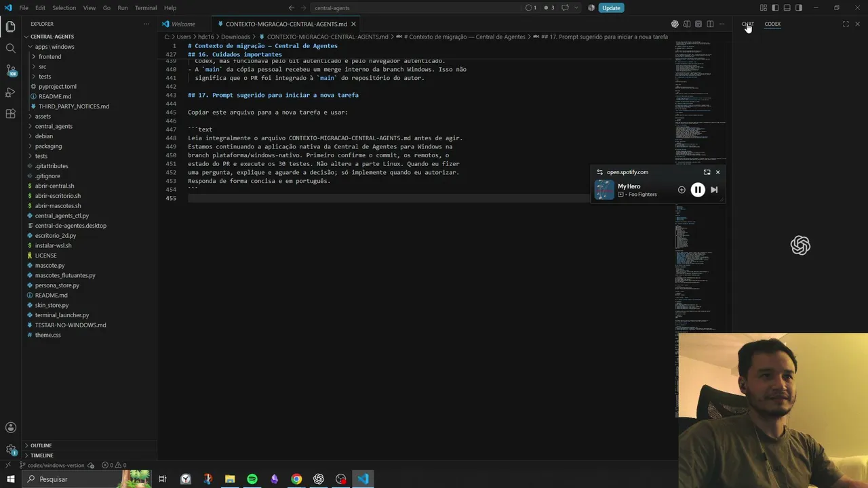Switch to the Welcome tab
The height and width of the screenshot is (488, 868).
coord(183,24)
